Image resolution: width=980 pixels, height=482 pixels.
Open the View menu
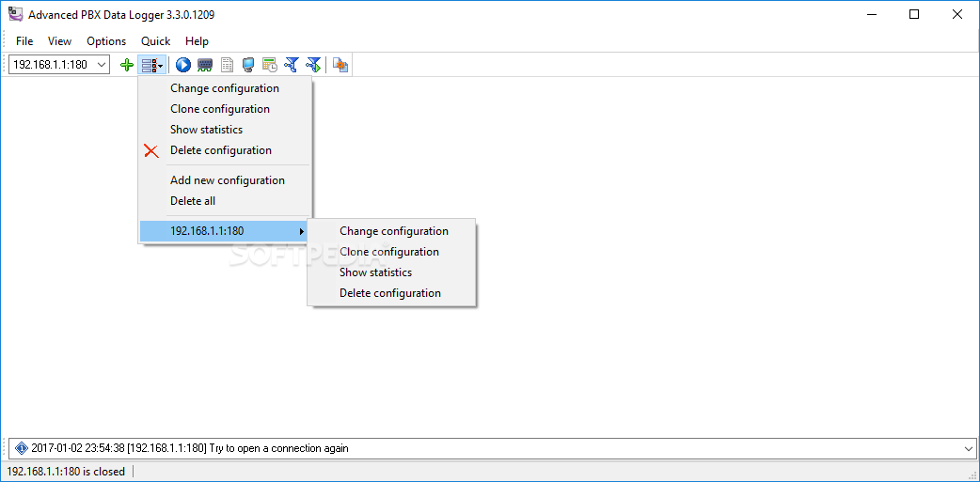pos(59,41)
